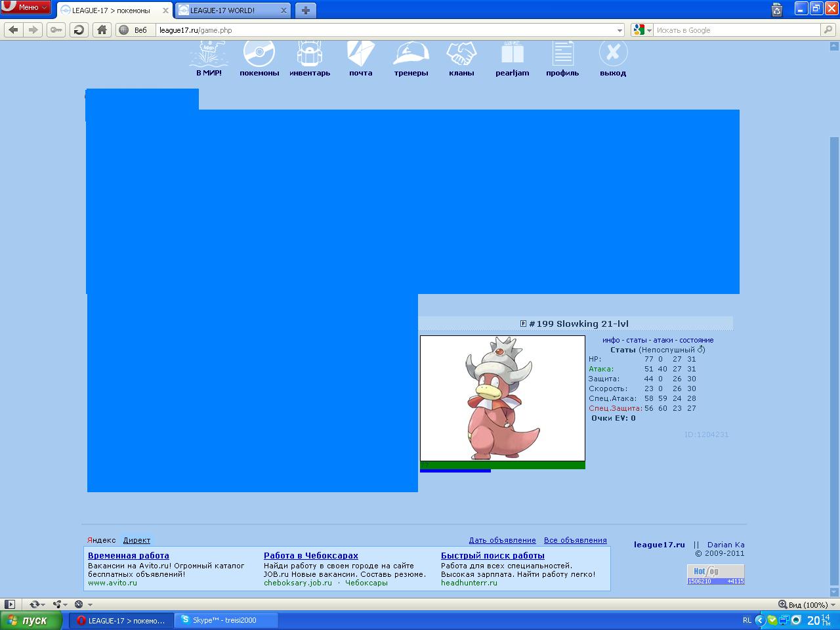Open the headhunterr.ru link
The width and height of the screenshot is (840, 630).
(x=469, y=583)
